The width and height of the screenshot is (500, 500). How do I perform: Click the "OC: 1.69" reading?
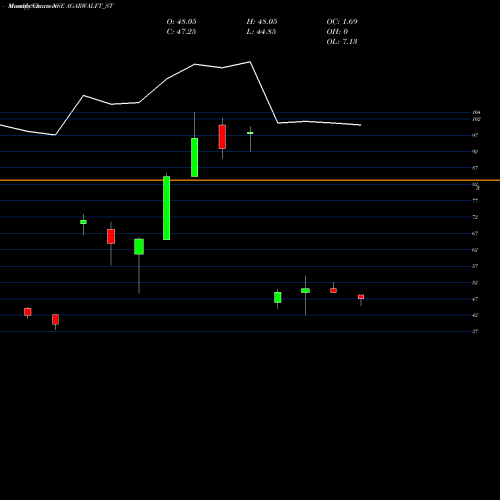pos(342,22)
